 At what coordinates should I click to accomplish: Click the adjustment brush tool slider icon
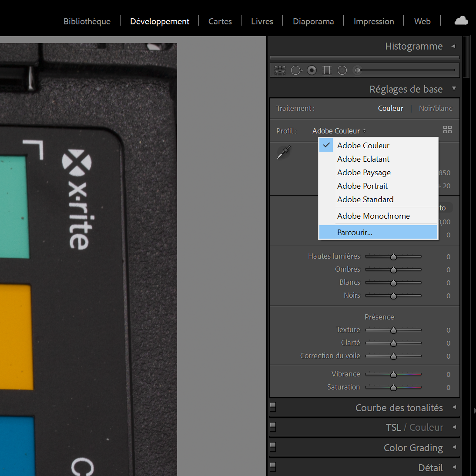pos(358,70)
